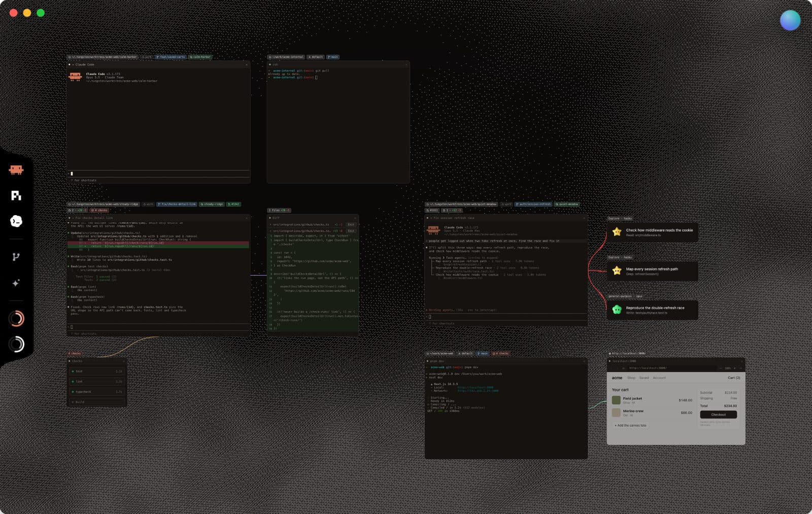Click the '4 checks' label above Checks panel
The width and height of the screenshot is (812, 514).
pyautogui.click(x=75, y=353)
